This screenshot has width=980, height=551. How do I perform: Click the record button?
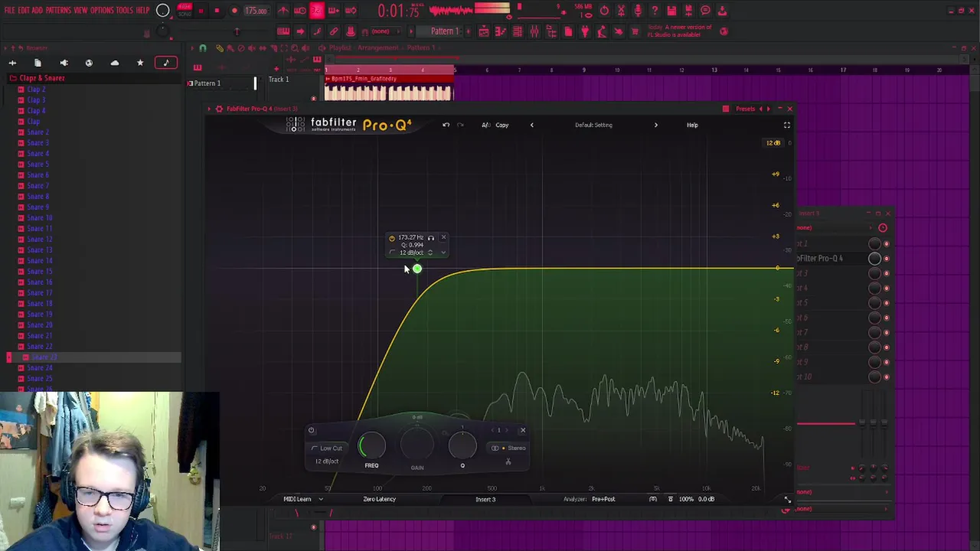[x=234, y=11]
